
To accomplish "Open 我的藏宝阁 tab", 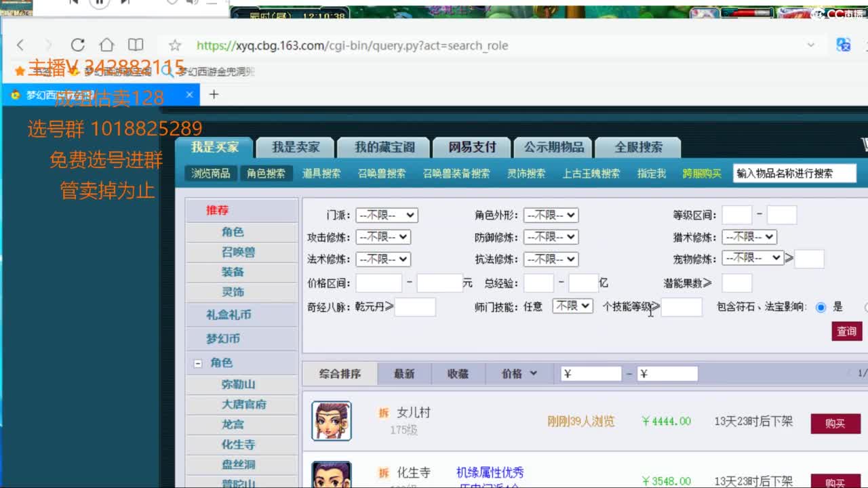I will click(x=384, y=147).
